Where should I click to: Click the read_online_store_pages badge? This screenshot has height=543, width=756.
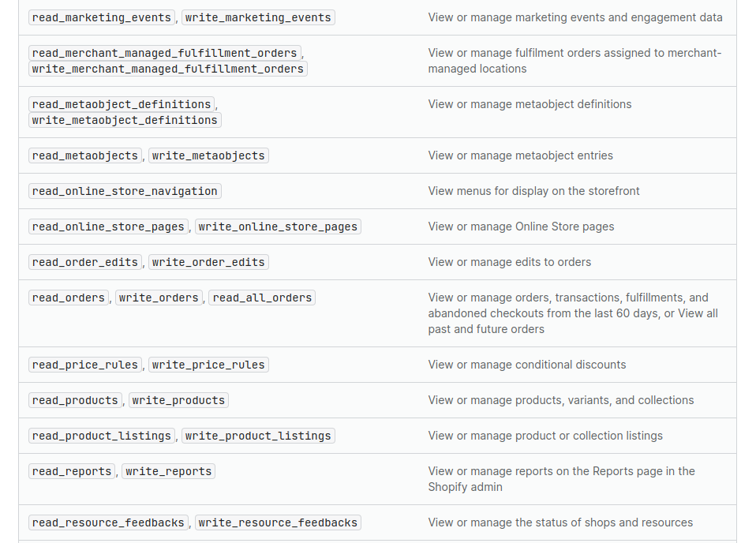[108, 227]
